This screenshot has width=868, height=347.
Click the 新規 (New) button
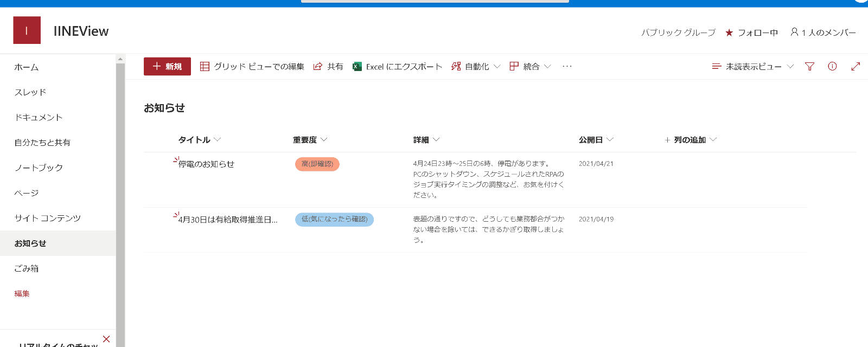(x=167, y=66)
